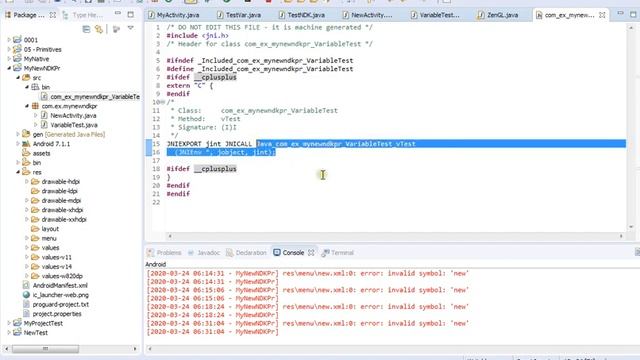
Task: Expand the 0001 project node
Action: tap(9, 40)
